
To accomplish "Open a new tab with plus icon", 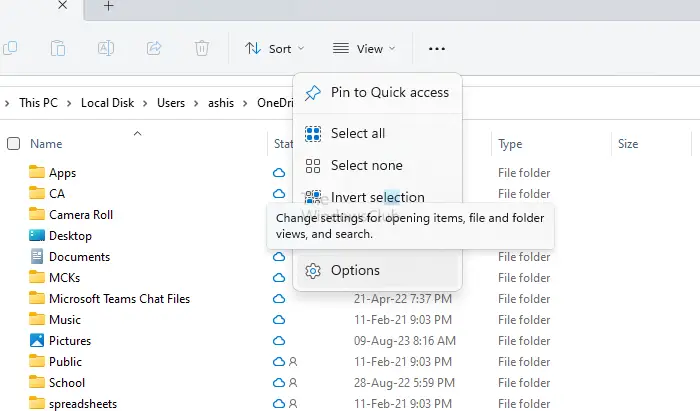I will 108,6.
